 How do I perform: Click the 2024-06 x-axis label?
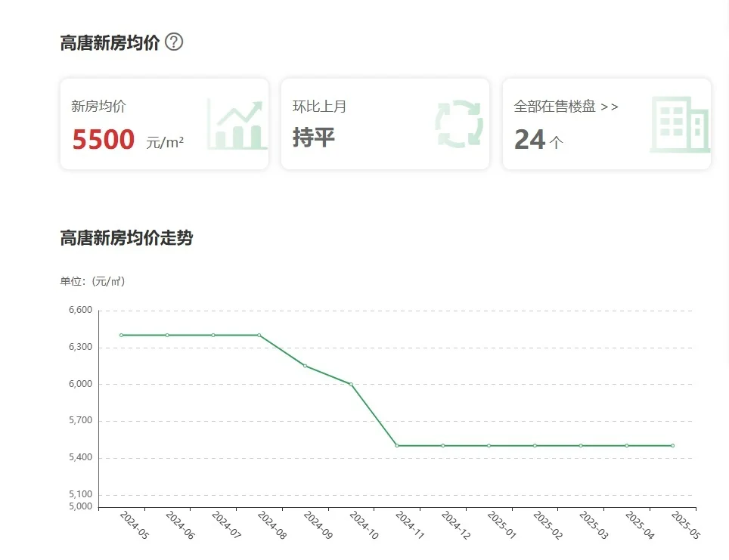click(x=179, y=525)
